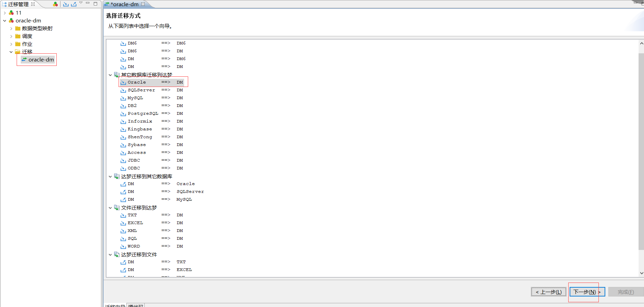This screenshot has width=644, height=307.
Task: Expand the 调度 folder
Action: (x=11, y=36)
